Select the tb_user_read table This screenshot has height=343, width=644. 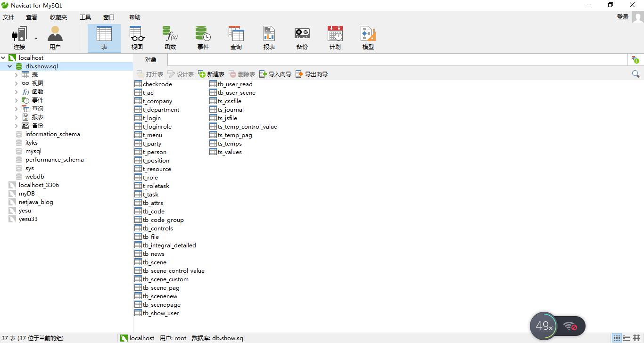pyautogui.click(x=231, y=84)
